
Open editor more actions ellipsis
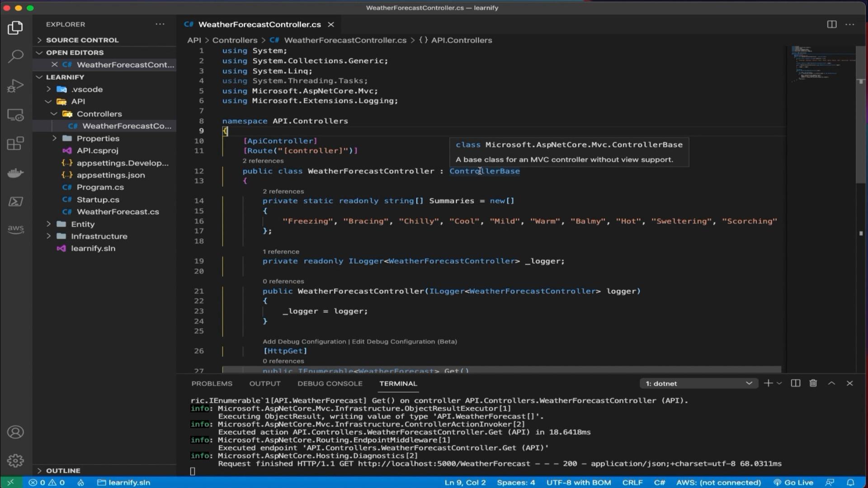tap(850, 24)
